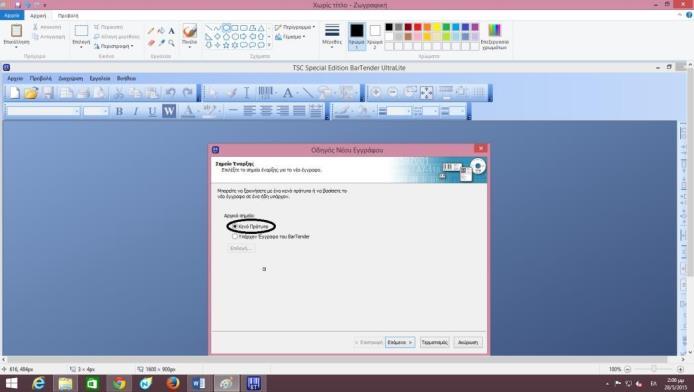Click BarTender's new document icon
694x392 pixels.
tap(15, 93)
